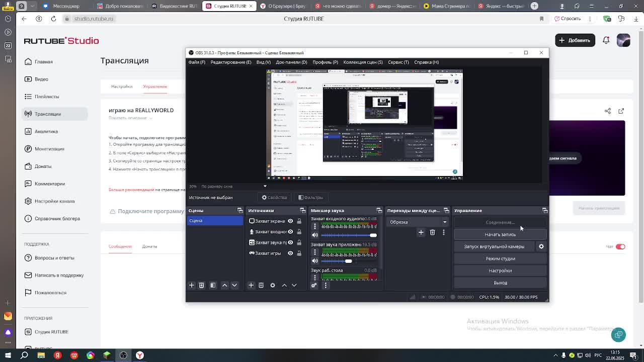Expand broadcast description Показать описание
The image size is (644, 362).
[x=131, y=118]
